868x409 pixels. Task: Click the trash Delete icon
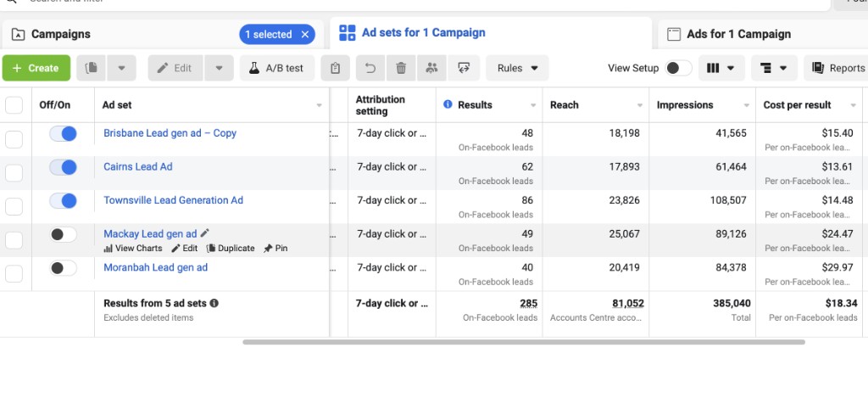(x=401, y=68)
